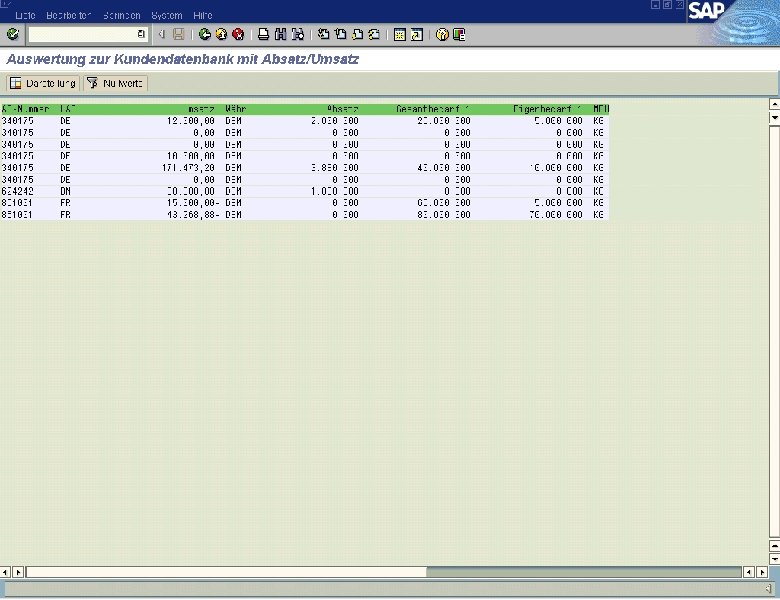Open Find with the binoculars icon
The width and height of the screenshot is (780, 600).
(x=281, y=34)
